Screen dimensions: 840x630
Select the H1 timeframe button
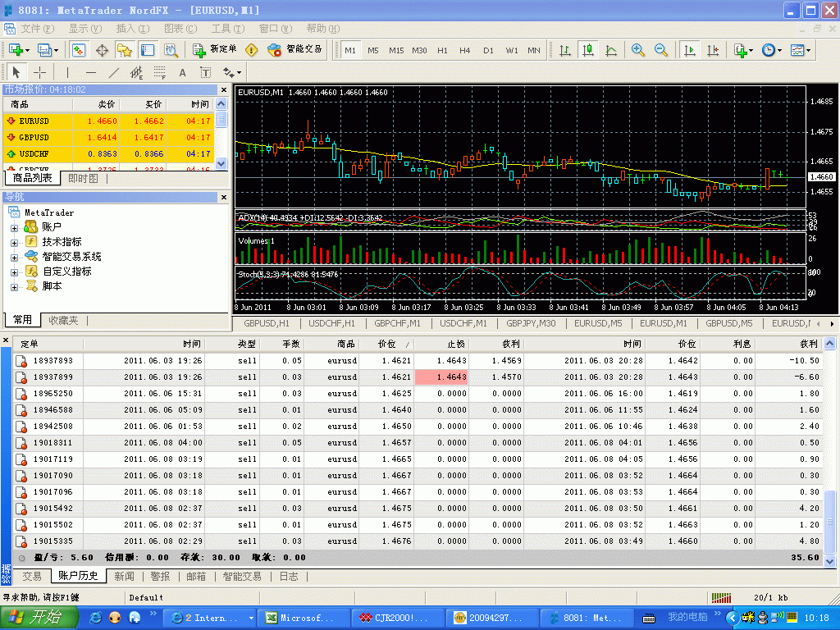[x=442, y=50]
